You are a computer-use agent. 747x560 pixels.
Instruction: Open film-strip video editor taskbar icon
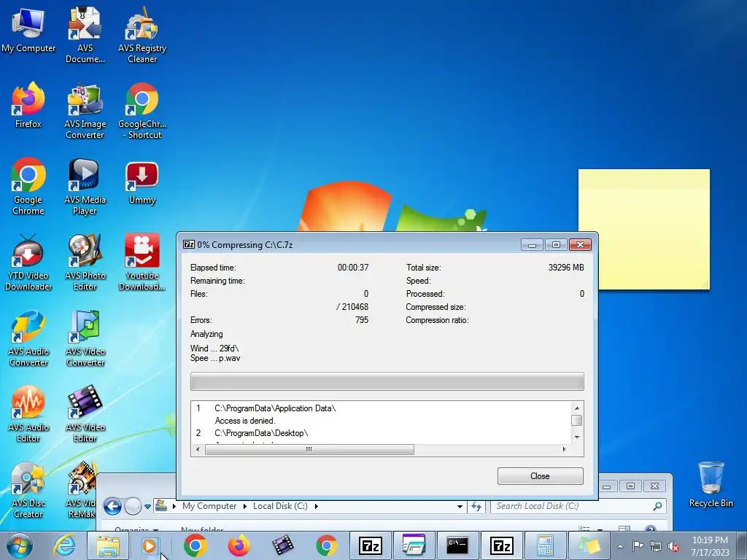coord(282,545)
